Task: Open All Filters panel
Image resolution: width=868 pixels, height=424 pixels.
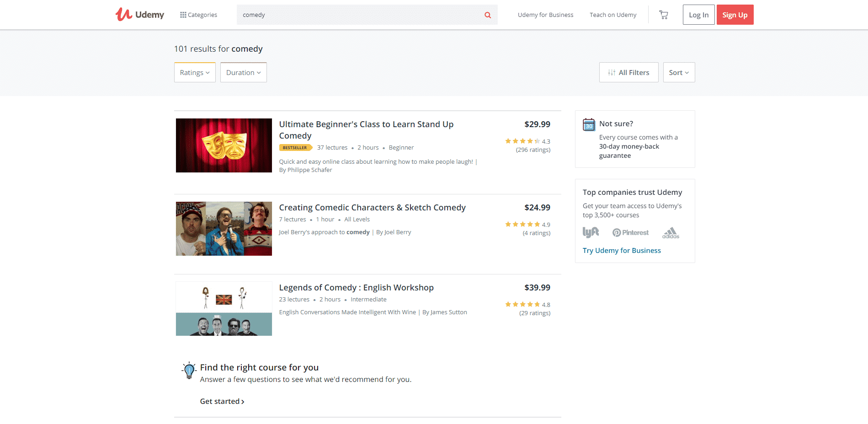Action: (628, 72)
